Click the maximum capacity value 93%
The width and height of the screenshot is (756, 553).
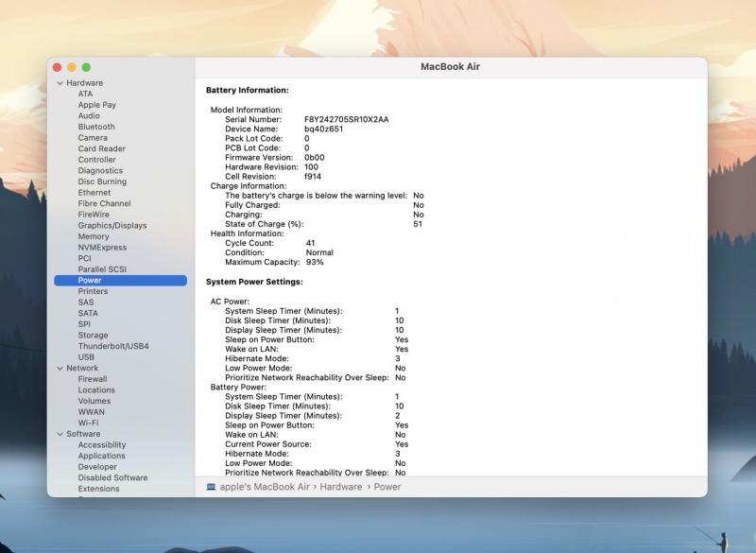315,262
